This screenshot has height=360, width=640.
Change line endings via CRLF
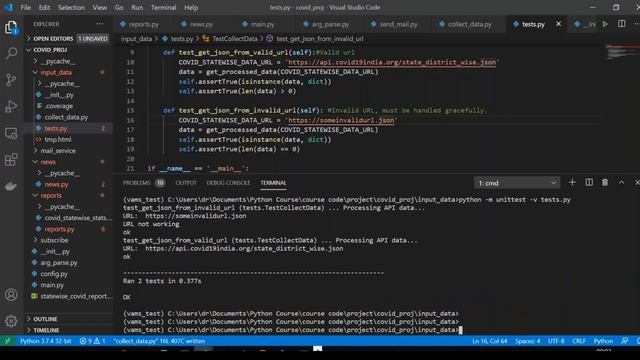tap(579, 341)
